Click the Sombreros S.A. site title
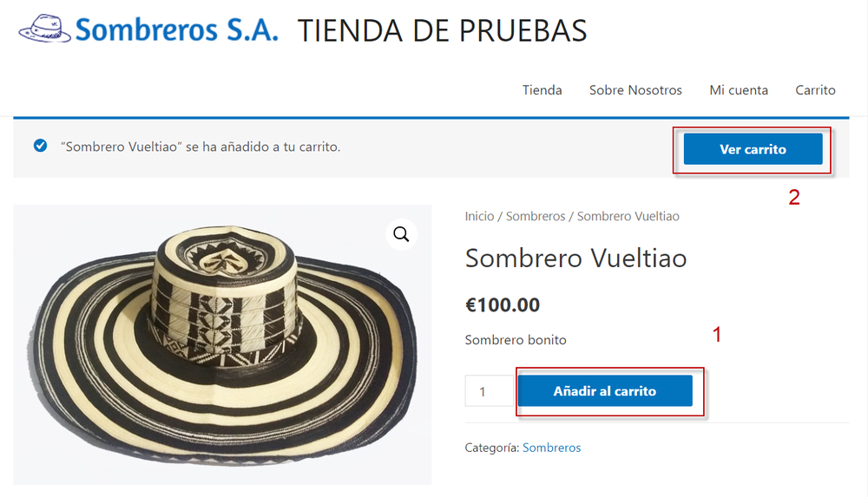The width and height of the screenshot is (868, 497). click(x=176, y=29)
